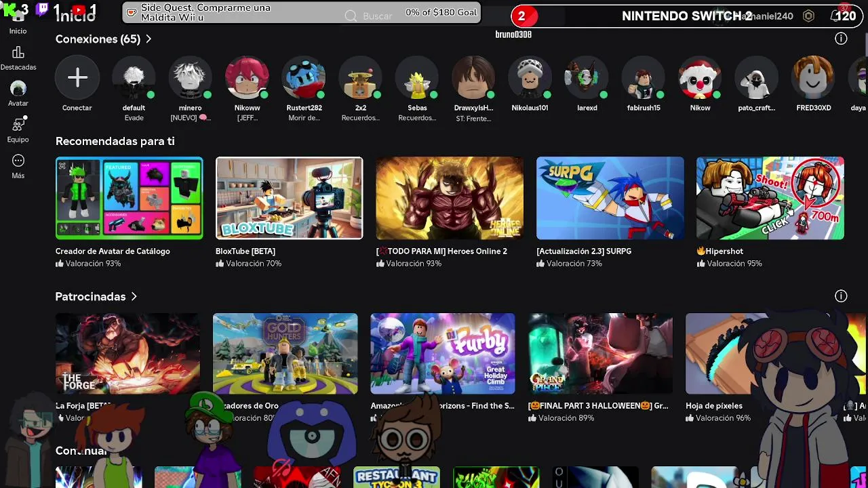
Task: Click BloxTube [BETA] title link
Action: [x=245, y=251]
